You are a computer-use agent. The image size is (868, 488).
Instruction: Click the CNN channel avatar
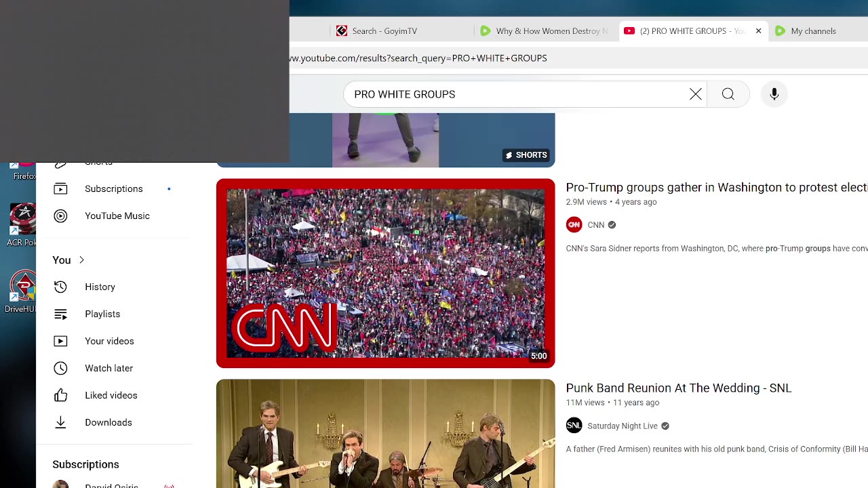coord(574,225)
